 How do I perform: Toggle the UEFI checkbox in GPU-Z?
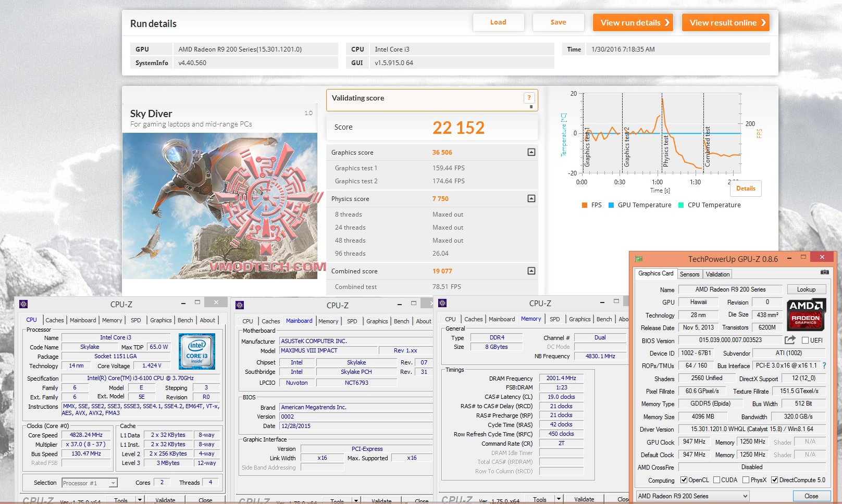[805, 341]
